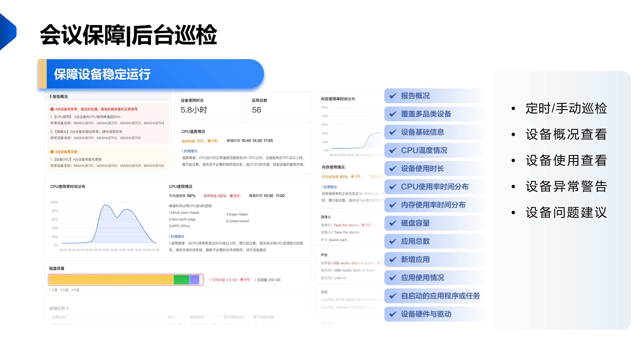Click the checkmark icon beside 应用总数

(x=393, y=241)
